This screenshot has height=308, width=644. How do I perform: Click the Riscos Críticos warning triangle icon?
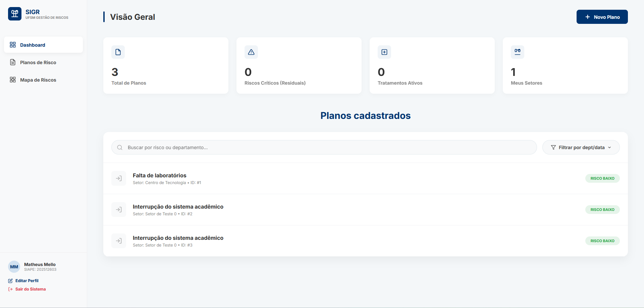pos(251,52)
